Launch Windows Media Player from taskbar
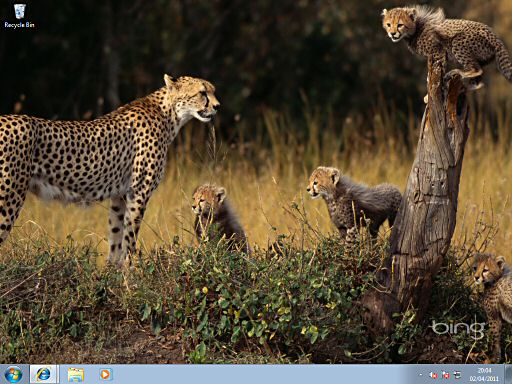 pos(106,374)
